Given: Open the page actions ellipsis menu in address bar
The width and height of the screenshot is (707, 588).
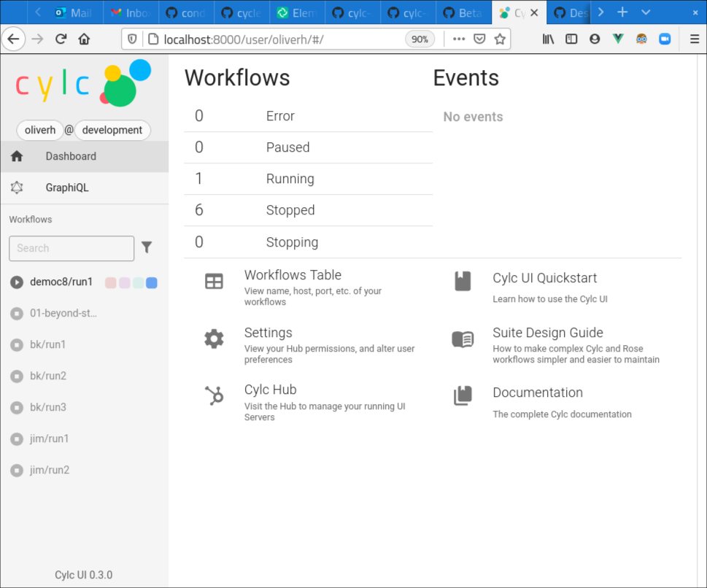Looking at the screenshot, I should 459,39.
